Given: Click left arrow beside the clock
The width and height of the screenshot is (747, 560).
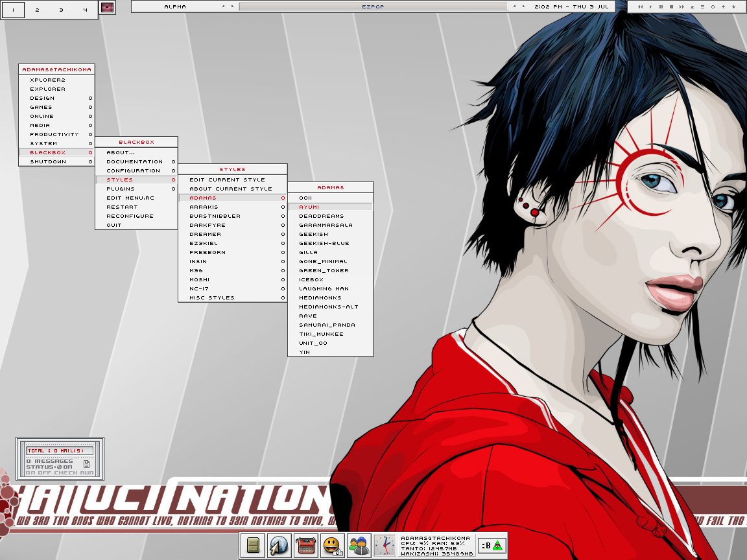Looking at the screenshot, I should (514, 6).
